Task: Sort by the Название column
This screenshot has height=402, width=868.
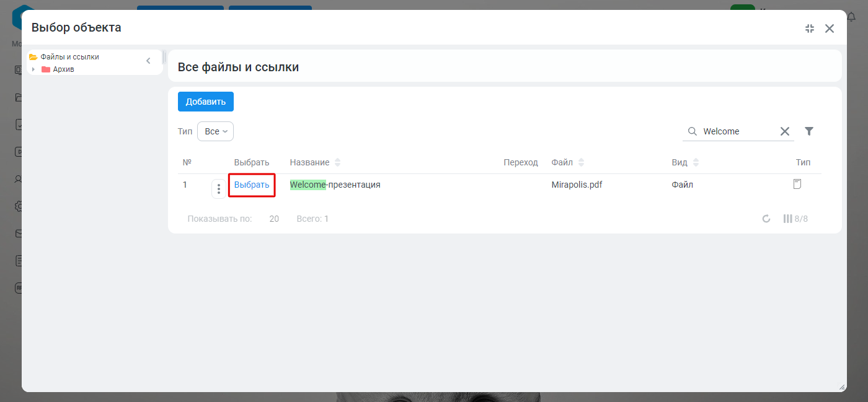Action: [337, 162]
